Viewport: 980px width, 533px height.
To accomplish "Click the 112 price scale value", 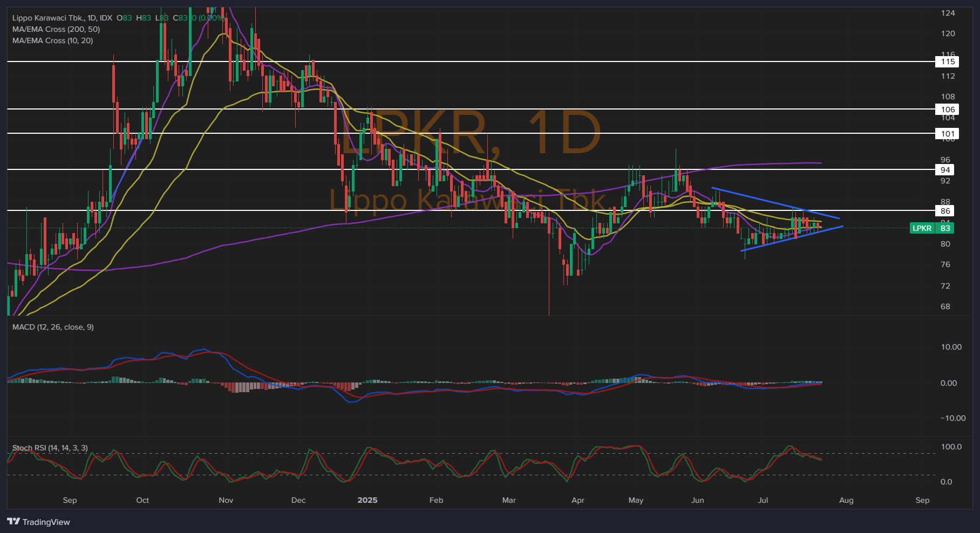I will tap(948, 76).
